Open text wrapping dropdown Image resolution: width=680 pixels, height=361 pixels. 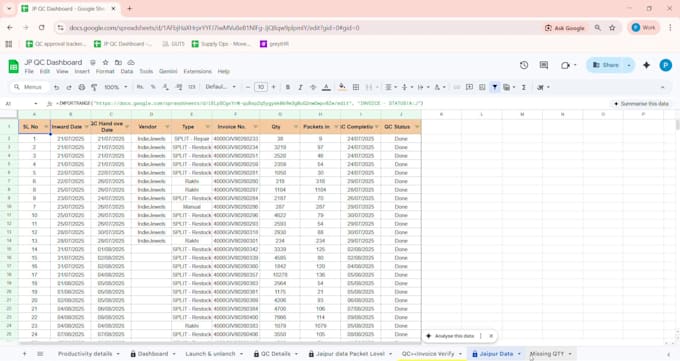click(x=422, y=87)
